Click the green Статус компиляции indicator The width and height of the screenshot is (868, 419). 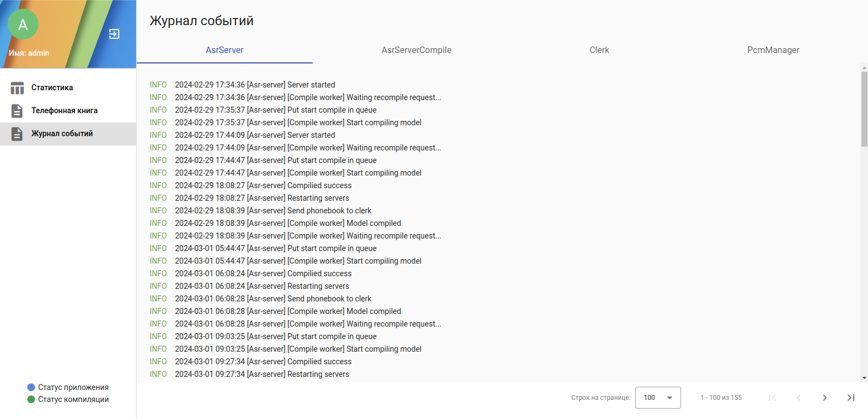[31, 399]
